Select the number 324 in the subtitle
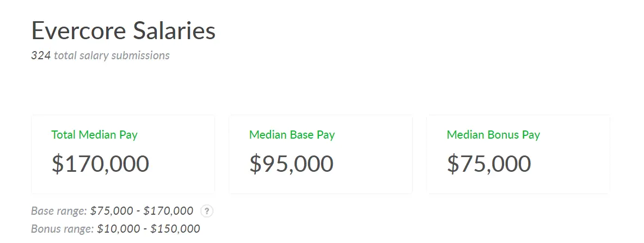This screenshot has width=644, height=243. [x=41, y=55]
